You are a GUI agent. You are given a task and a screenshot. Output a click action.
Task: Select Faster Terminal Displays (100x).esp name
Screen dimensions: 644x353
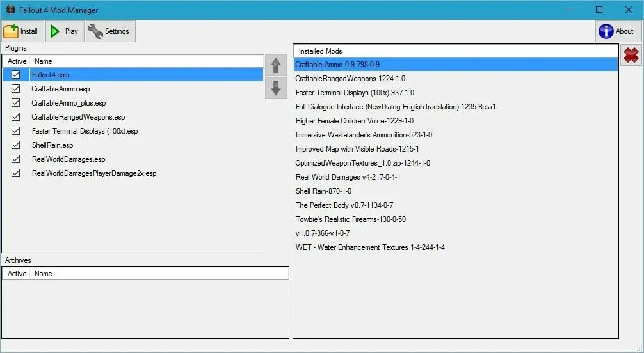click(85, 131)
